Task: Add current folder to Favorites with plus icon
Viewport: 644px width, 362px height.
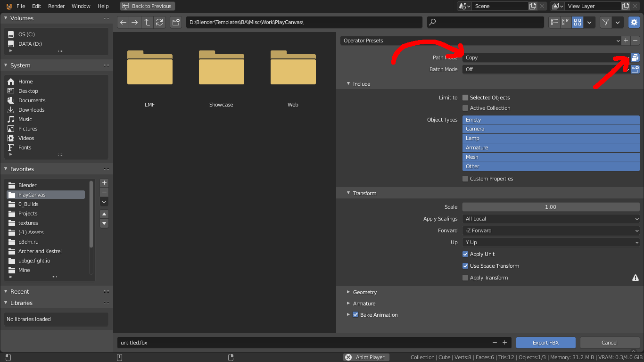Action: 104,183
